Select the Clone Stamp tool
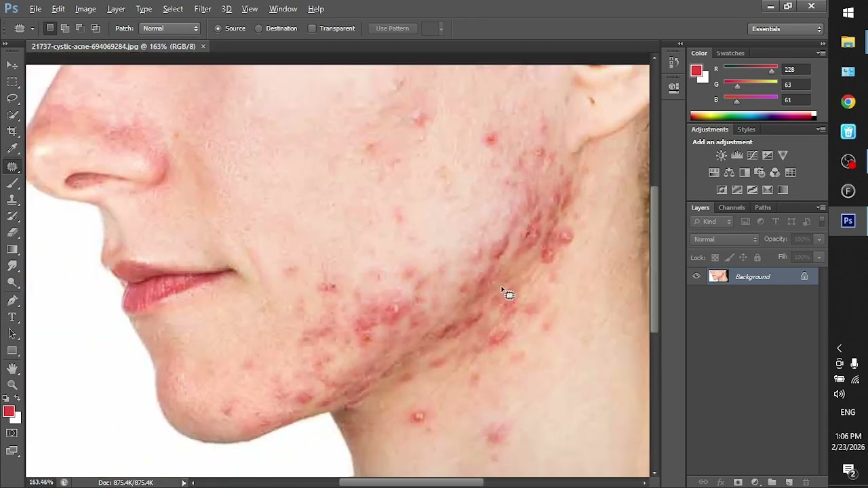Screen dimensions: 868x488 click(12, 200)
